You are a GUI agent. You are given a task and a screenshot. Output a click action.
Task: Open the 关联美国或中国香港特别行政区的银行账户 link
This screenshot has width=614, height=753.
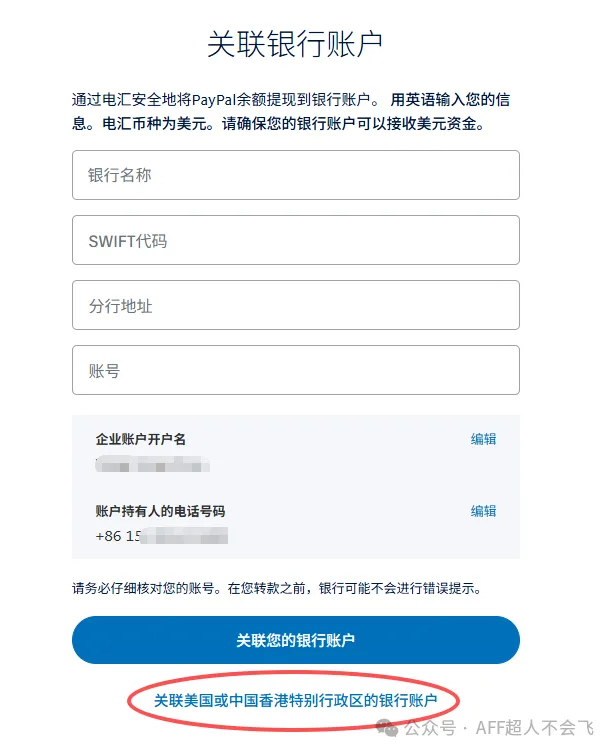(x=295, y=701)
